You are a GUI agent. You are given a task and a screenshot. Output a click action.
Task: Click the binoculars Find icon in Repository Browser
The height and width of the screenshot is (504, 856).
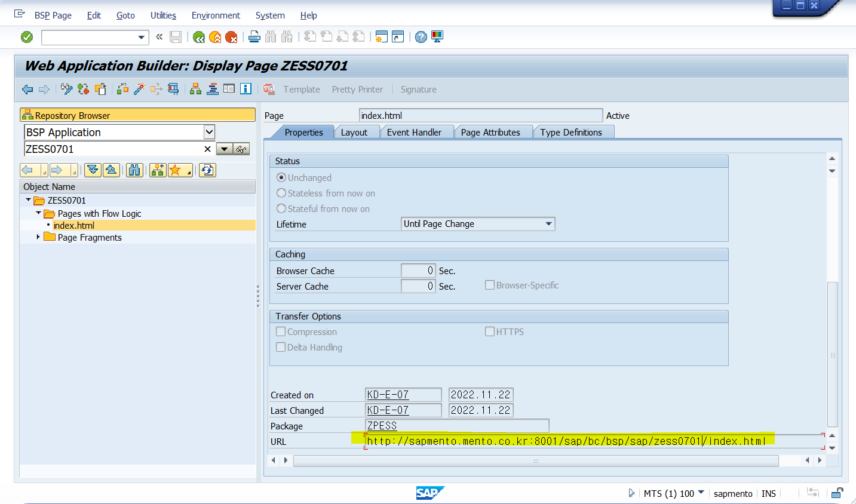(134, 170)
